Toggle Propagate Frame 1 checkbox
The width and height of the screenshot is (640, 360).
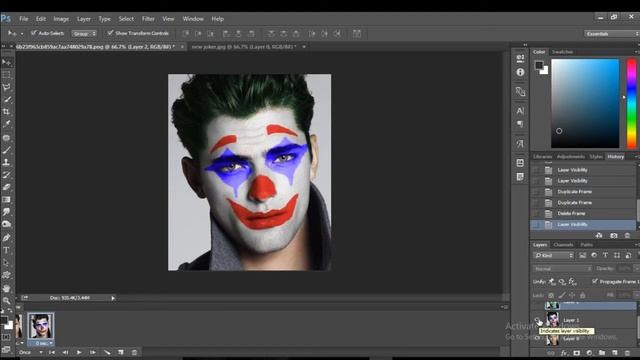click(595, 281)
